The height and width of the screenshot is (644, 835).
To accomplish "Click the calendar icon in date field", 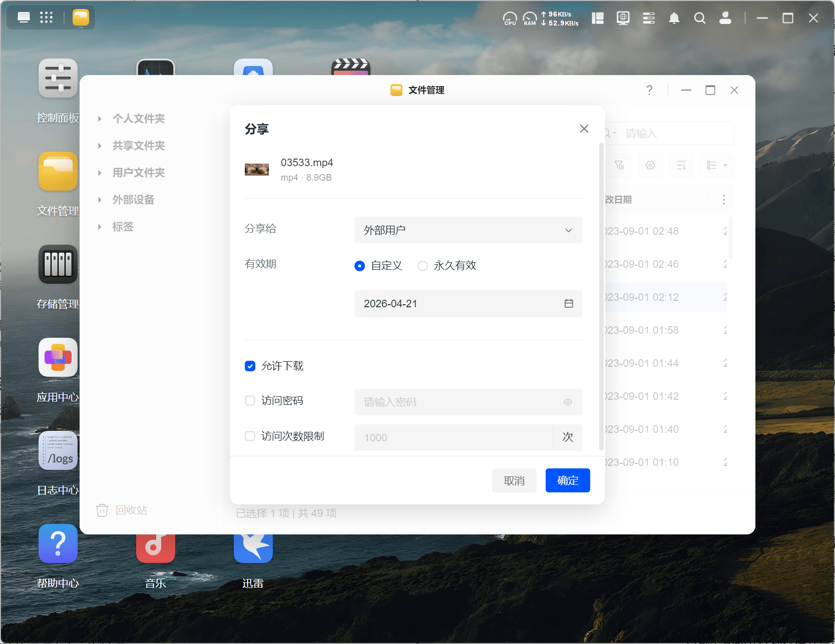I will pyautogui.click(x=569, y=304).
